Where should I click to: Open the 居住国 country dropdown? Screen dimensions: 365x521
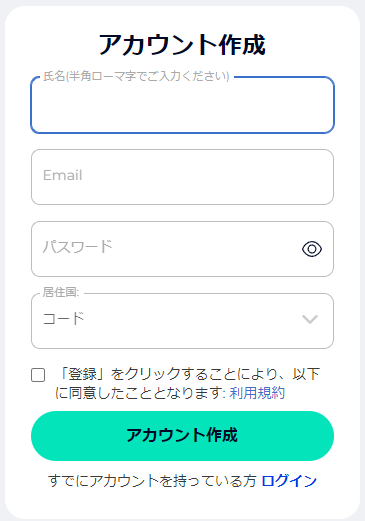[182, 321]
